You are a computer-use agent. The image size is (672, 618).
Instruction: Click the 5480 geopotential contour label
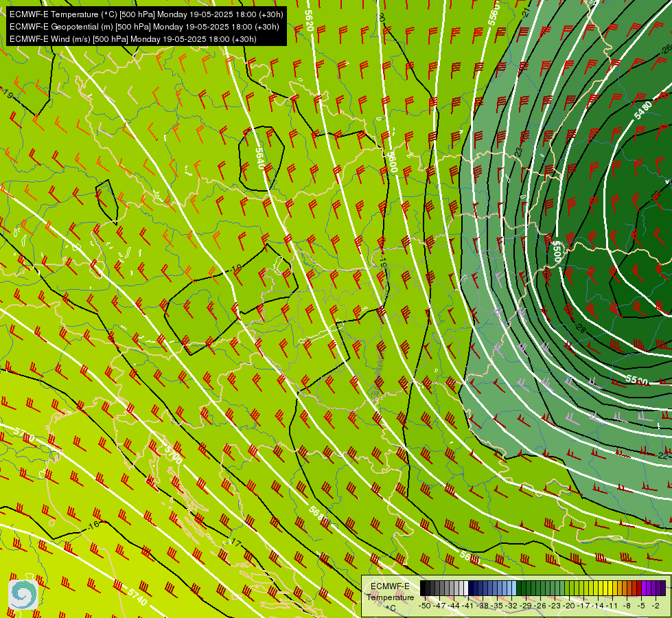pos(643,111)
